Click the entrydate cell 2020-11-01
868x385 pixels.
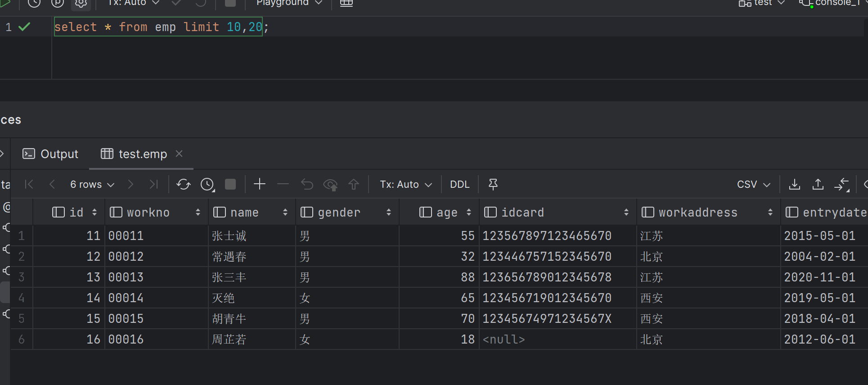pos(824,277)
